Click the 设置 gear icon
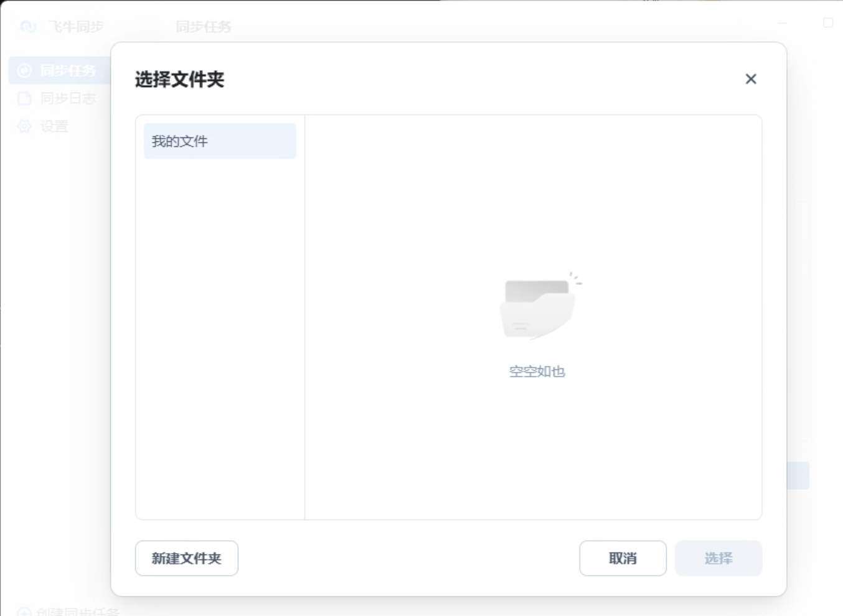 [24, 126]
